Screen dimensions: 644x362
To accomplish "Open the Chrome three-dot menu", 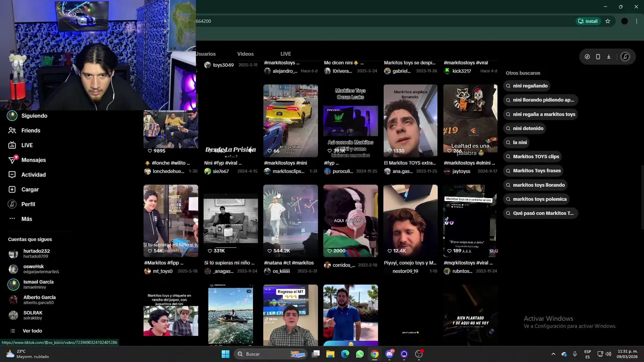I will coord(637,21).
